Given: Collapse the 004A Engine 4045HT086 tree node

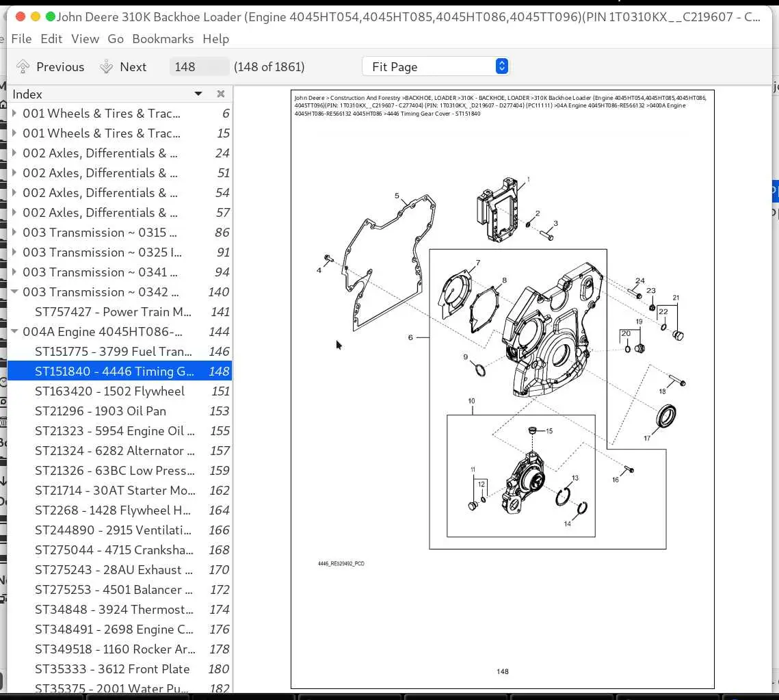Looking at the screenshot, I should [x=14, y=332].
